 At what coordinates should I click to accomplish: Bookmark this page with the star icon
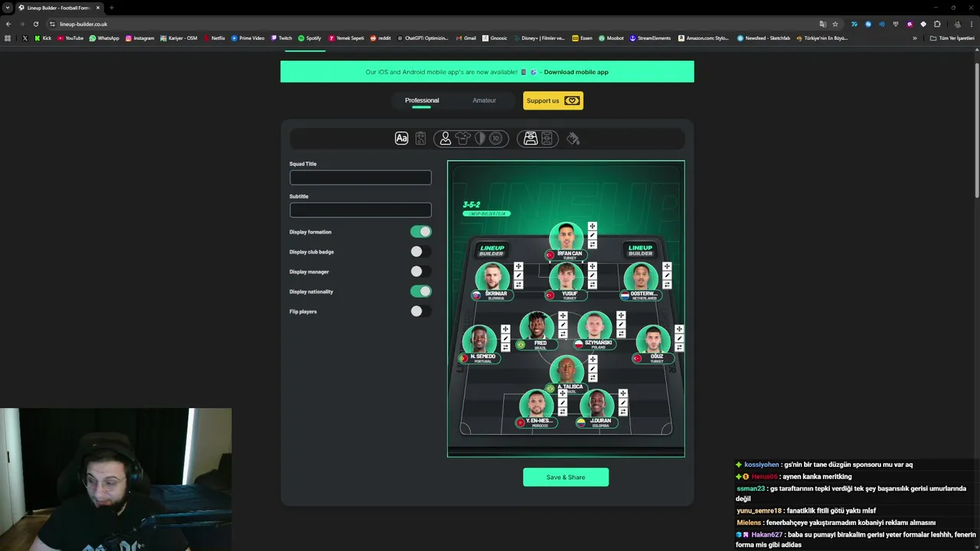tap(835, 24)
